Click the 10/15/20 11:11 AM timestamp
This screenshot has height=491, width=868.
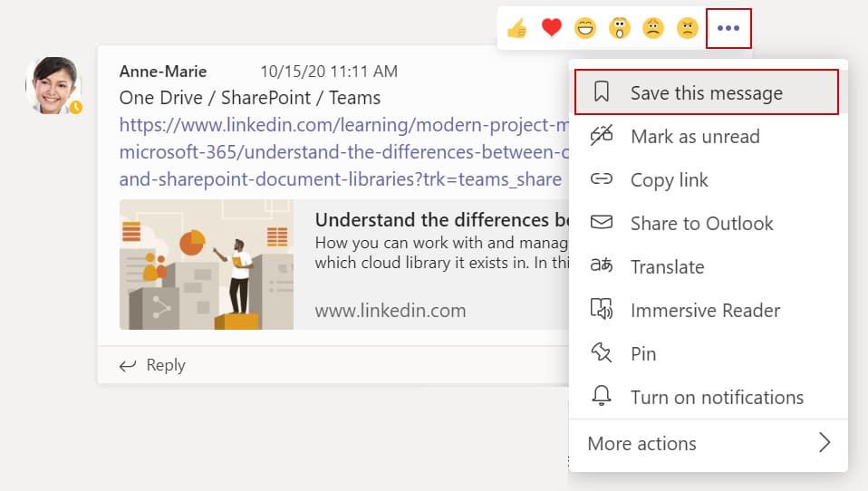coord(329,72)
